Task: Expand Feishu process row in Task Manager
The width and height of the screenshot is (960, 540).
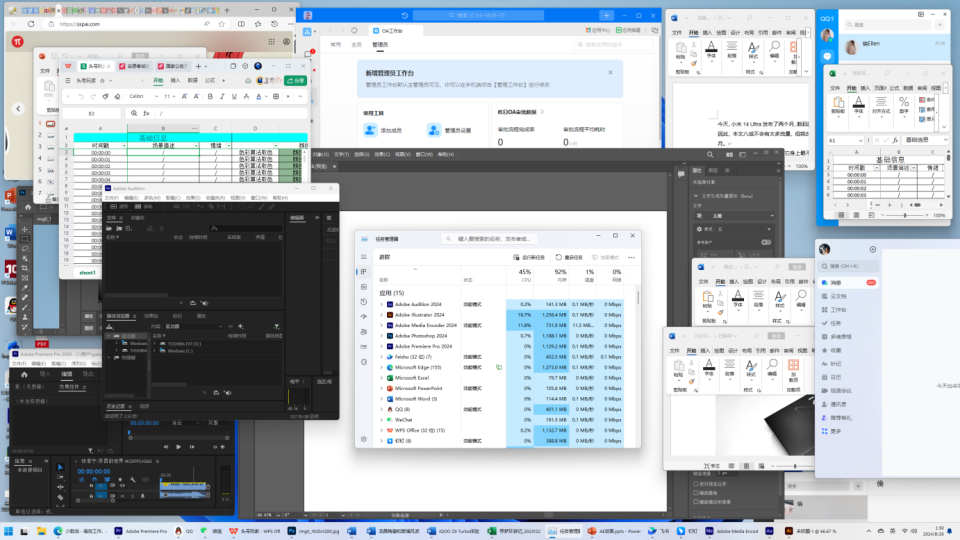Action: coord(381,357)
